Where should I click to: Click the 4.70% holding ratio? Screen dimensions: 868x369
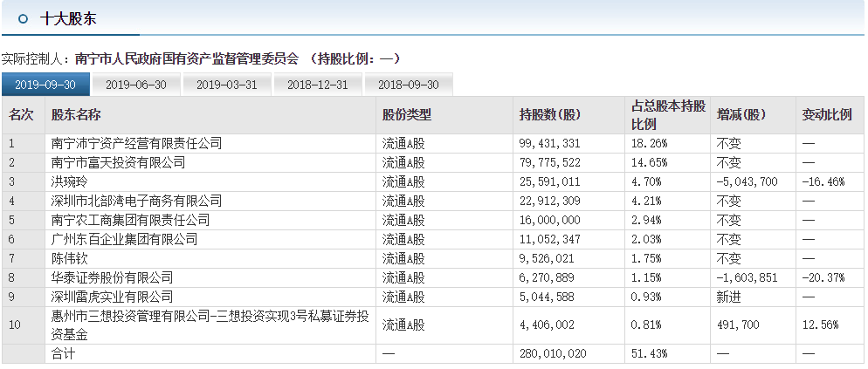[646, 182]
